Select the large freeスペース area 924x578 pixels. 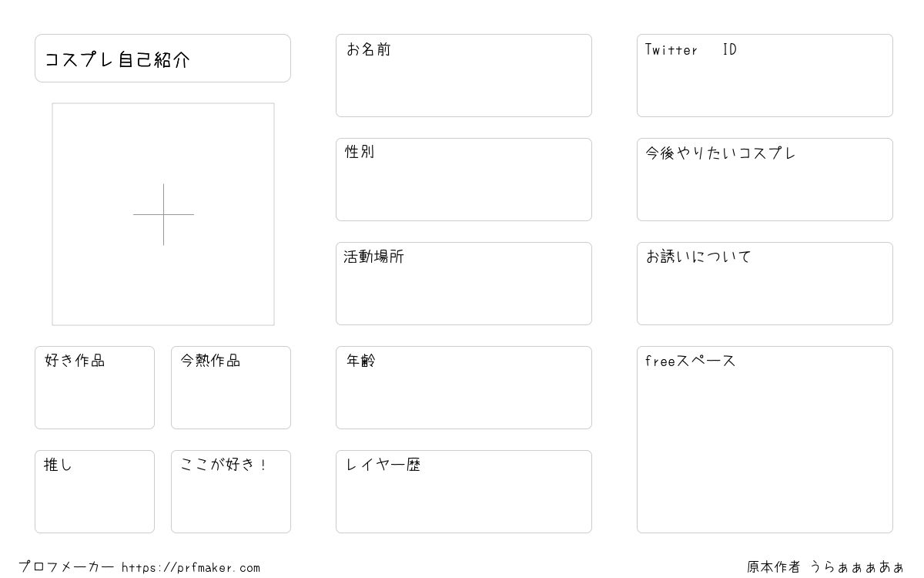click(x=765, y=439)
